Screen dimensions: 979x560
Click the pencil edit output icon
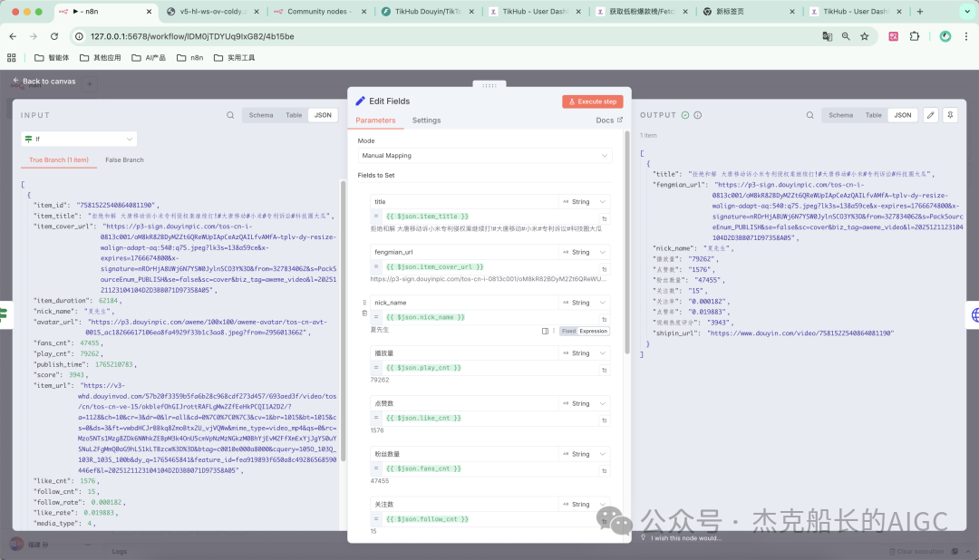pos(930,115)
